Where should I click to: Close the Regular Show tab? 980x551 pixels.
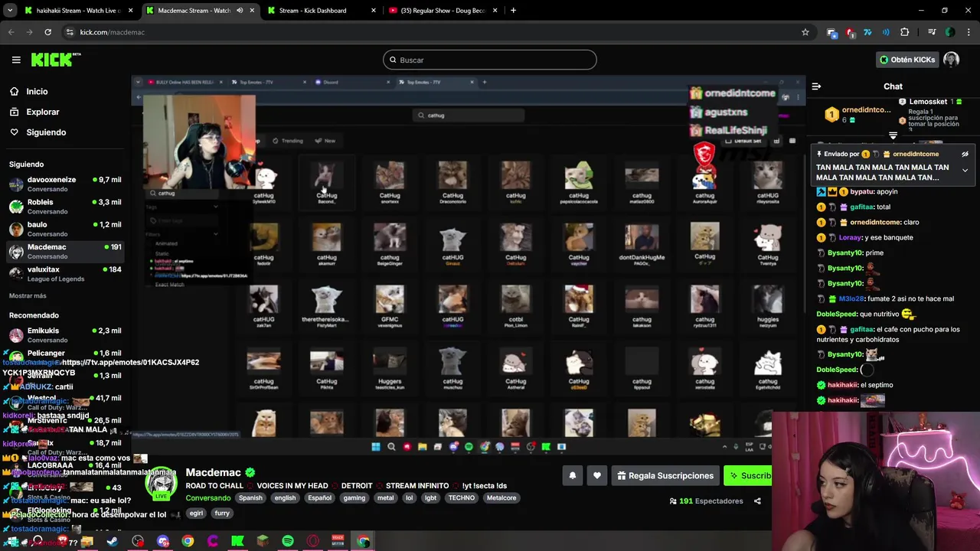pyautogui.click(x=494, y=11)
